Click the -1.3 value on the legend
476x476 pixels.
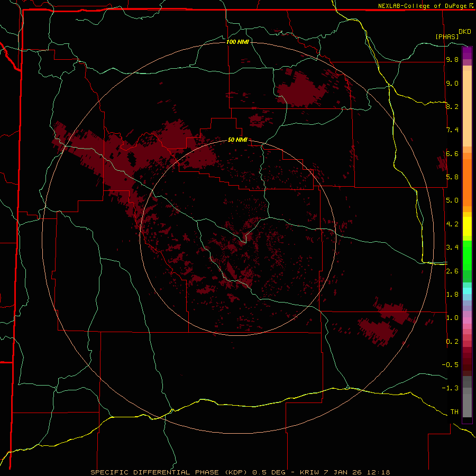click(x=450, y=388)
